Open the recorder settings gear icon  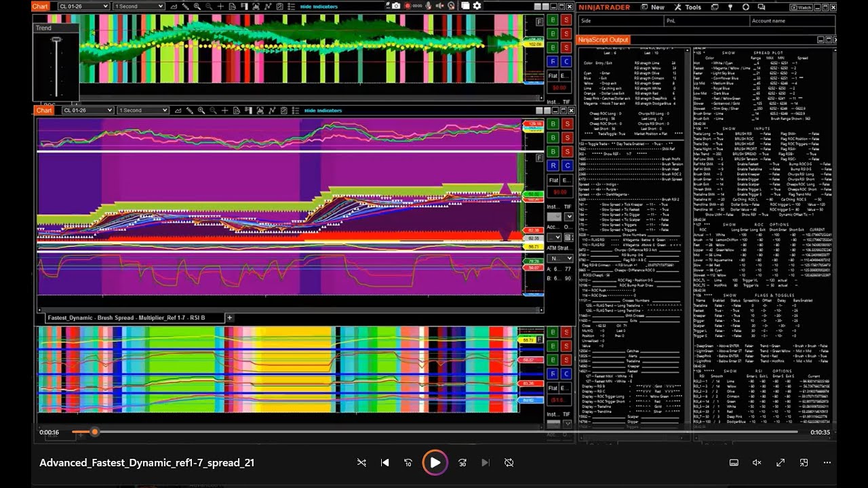(477, 6)
